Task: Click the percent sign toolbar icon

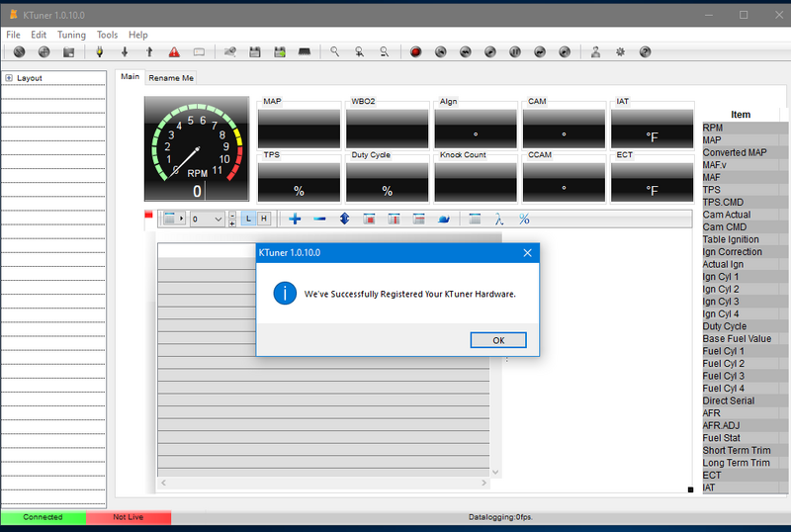Action: 524,219
